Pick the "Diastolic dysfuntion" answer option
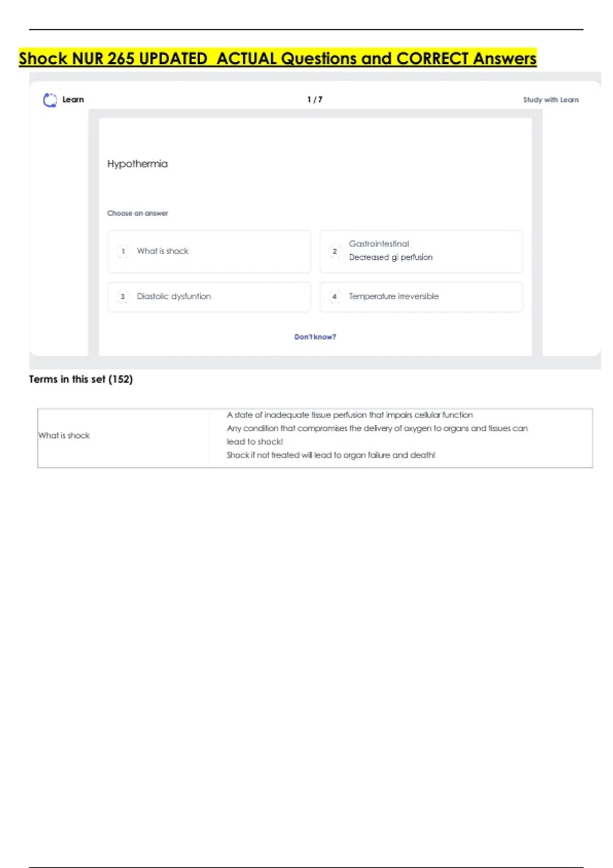The height and width of the screenshot is (868, 613). (209, 297)
